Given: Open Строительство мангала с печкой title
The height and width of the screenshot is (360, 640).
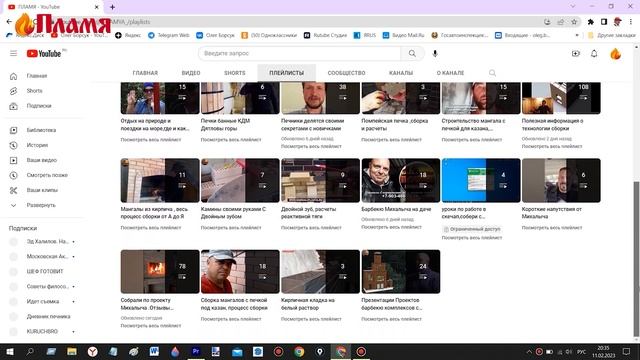Looking at the screenshot, I should pyautogui.click(x=473, y=124).
